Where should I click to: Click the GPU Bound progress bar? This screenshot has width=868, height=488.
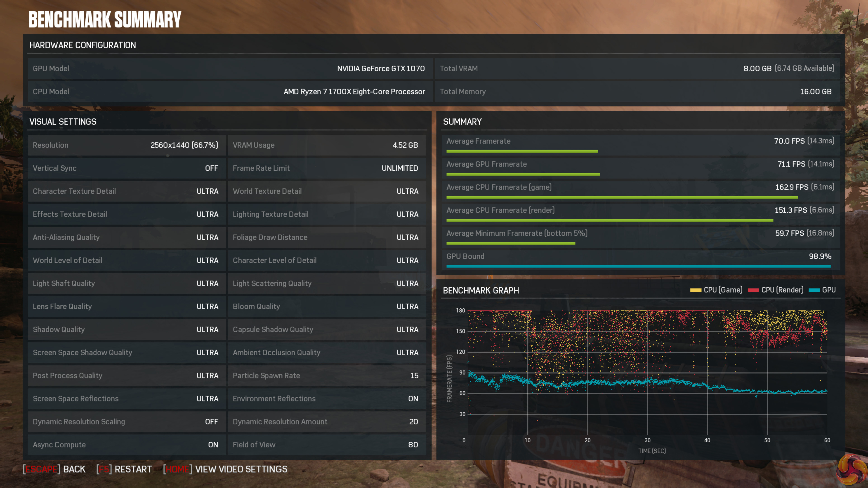pyautogui.click(x=638, y=266)
